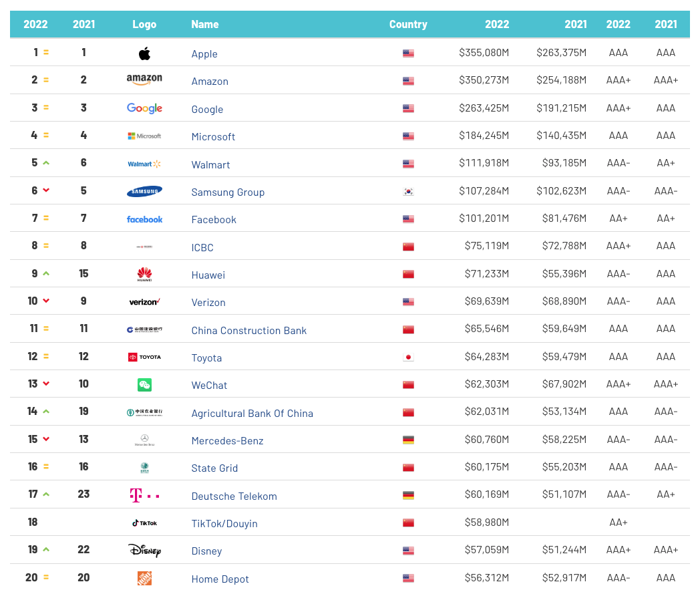Viewport: 700px width, 590px height.
Task: Click Walmart's 2022 value $111,918M
Action: tap(484, 163)
